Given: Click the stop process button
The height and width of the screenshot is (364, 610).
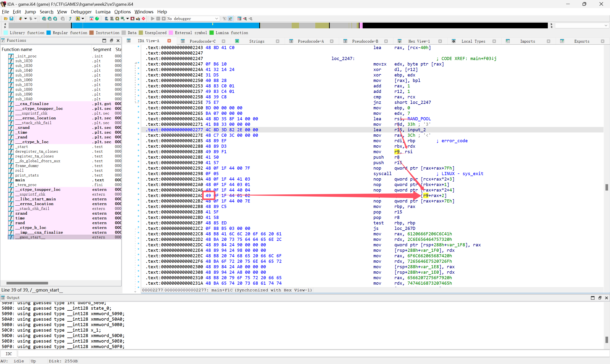Looking at the screenshot, I should pos(164,19).
